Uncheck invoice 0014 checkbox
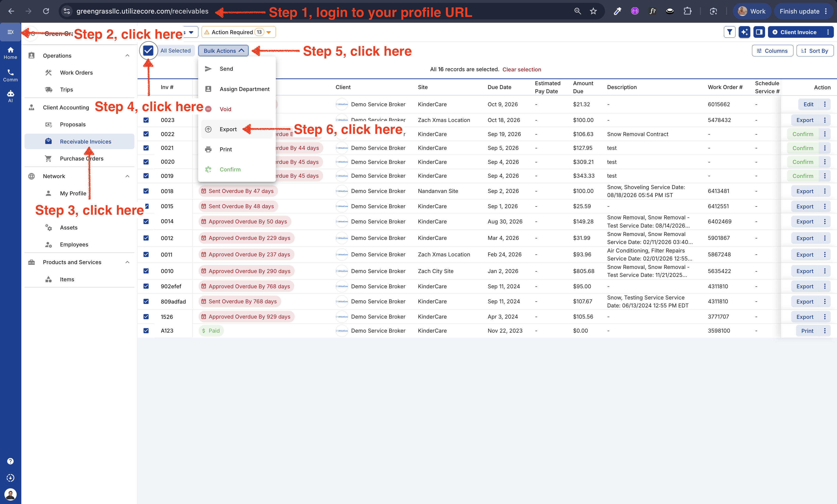837x504 pixels. click(146, 221)
